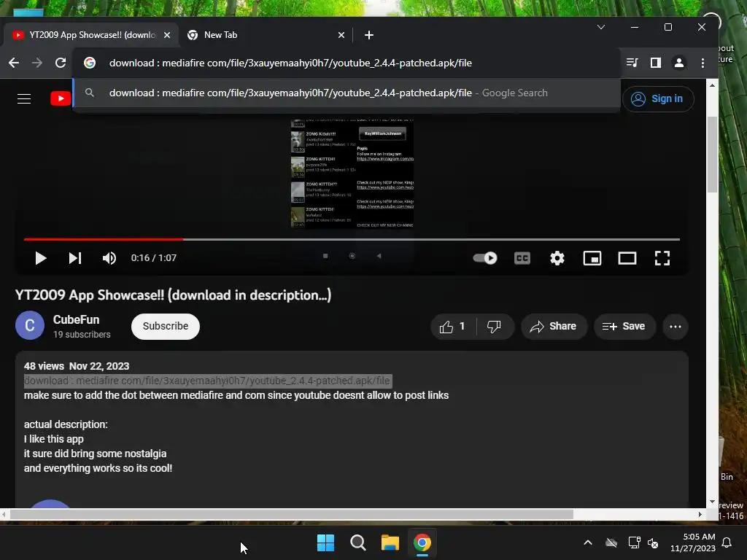Image resolution: width=747 pixels, height=560 pixels.
Task: Open the media controls icon in toolbar
Action: tap(632, 63)
